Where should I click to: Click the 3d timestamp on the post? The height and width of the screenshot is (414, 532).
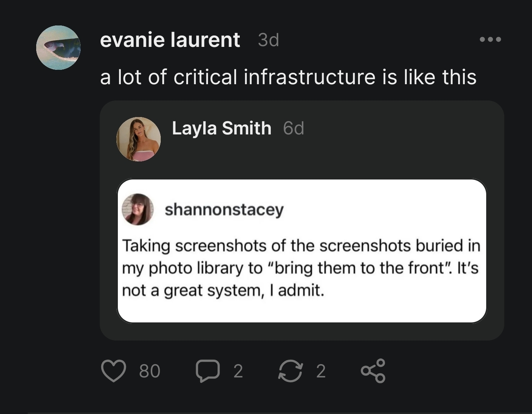point(268,40)
